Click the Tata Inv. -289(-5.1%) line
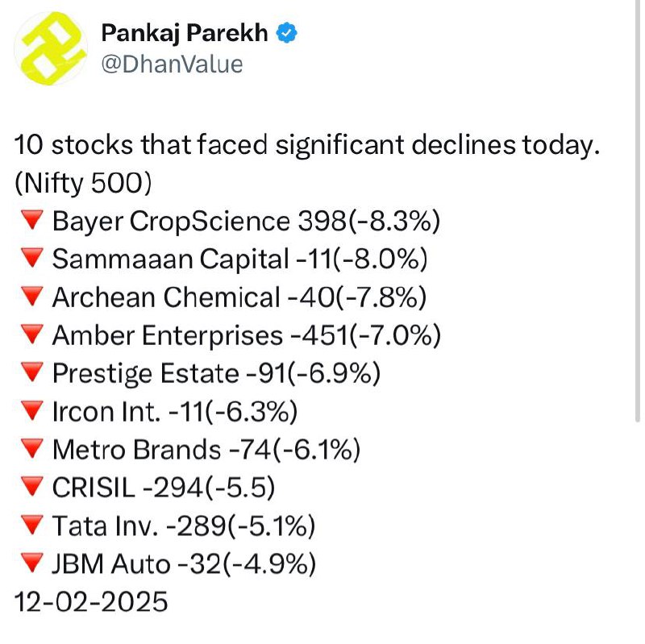This screenshot has height=644, width=645. [x=184, y=526]
